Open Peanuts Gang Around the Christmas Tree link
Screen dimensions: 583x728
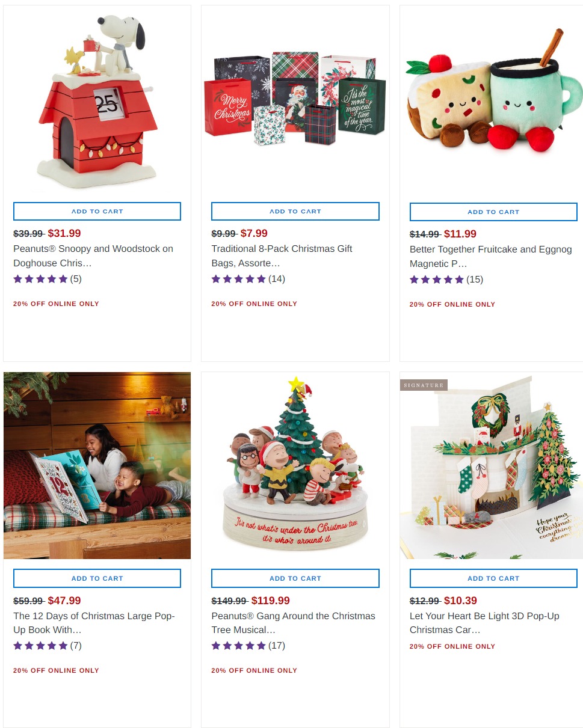click(x=293, y=623)
